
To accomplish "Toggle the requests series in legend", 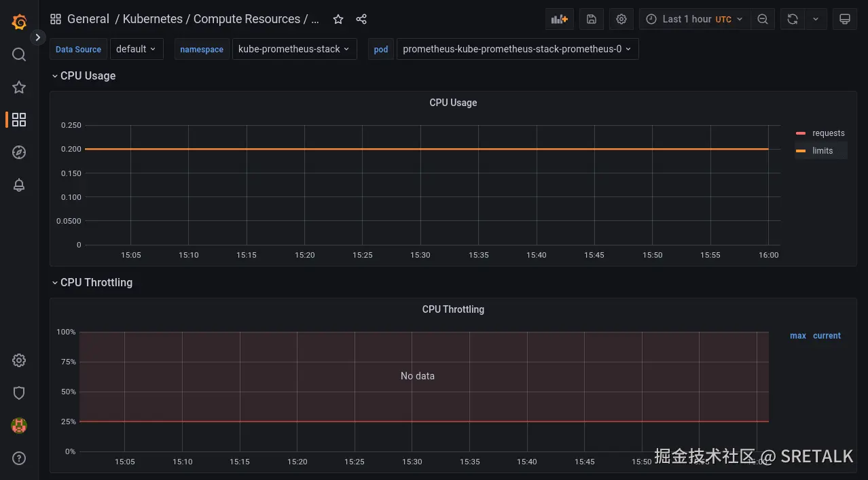I will (828, 133).
